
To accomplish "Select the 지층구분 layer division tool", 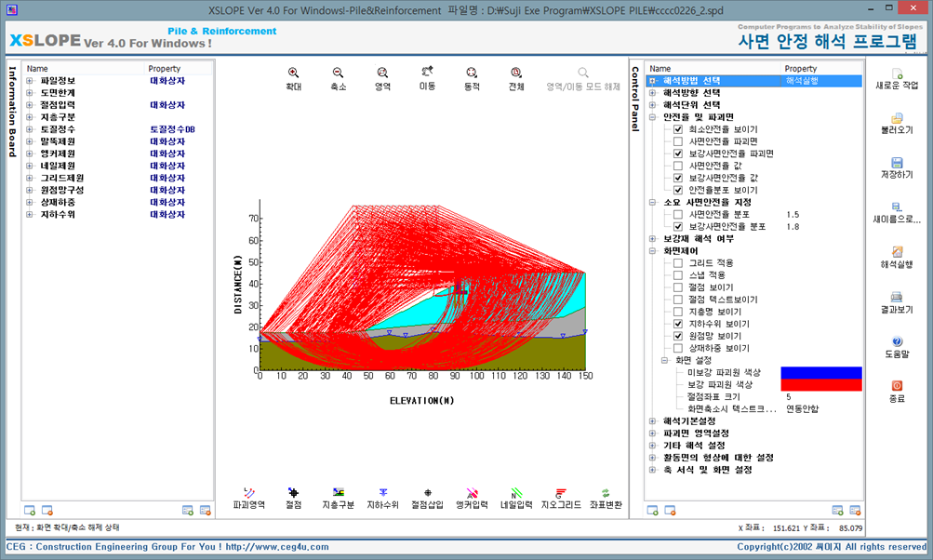I will pos(338,492).
